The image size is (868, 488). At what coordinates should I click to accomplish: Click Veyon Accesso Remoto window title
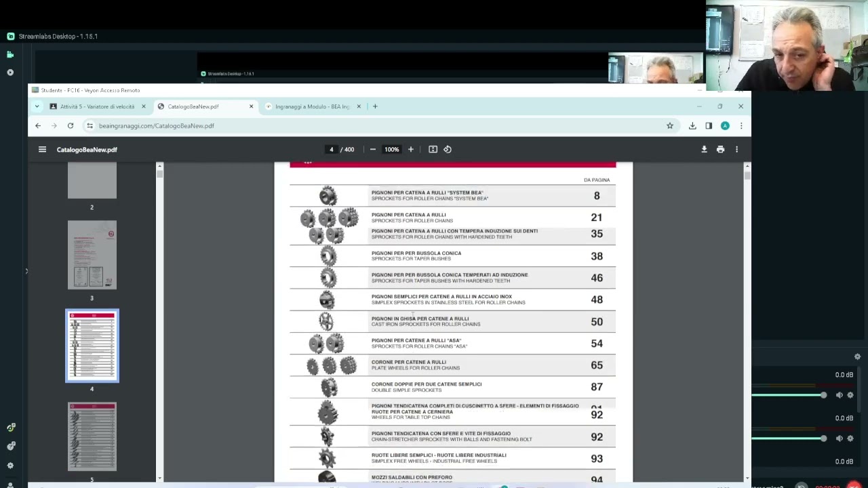(90, 90)
